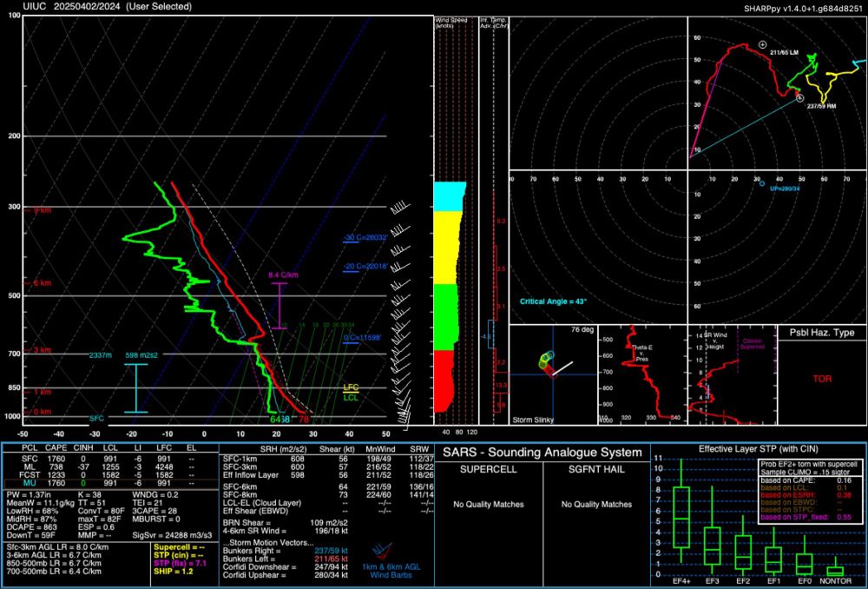Click the 8.4 C/km lapse rate label
868x589 pixels.
point(283,275)
